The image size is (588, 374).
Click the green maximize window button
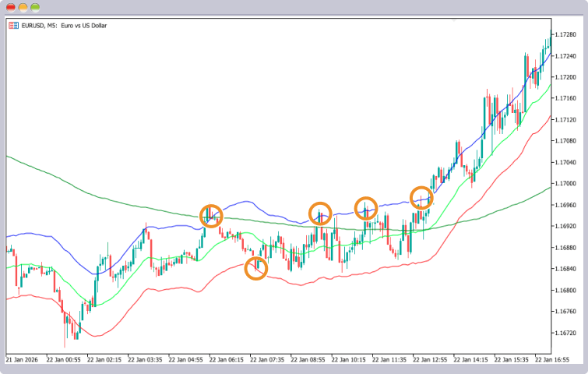tap(35, 7)
